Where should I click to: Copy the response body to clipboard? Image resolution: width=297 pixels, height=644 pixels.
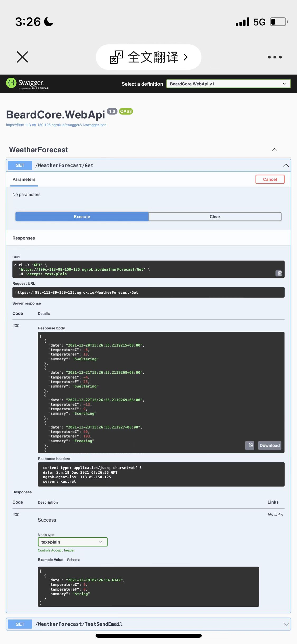pyautogui.click(x=249, y=445)
